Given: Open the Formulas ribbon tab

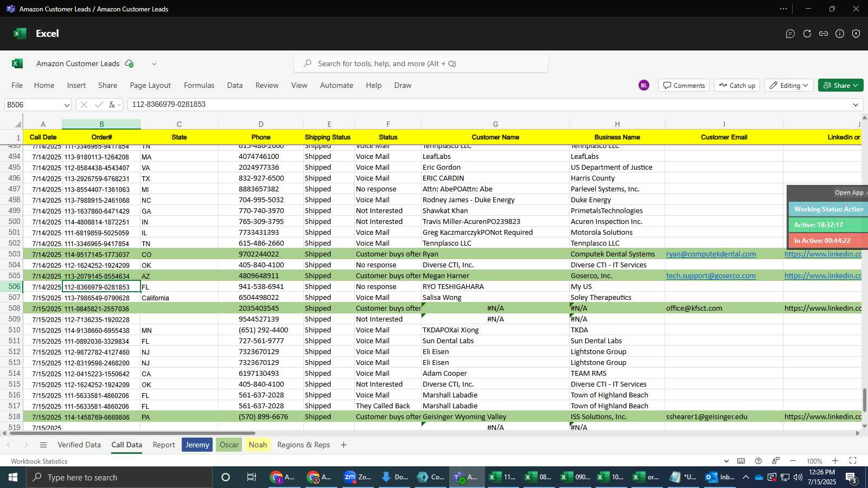Looking at the screenshot, I should tap(199, 85).
